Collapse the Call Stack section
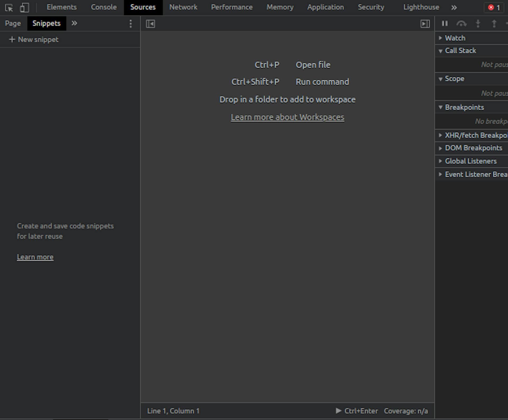The width and height of the screenshot is (508, 420). 471,51
